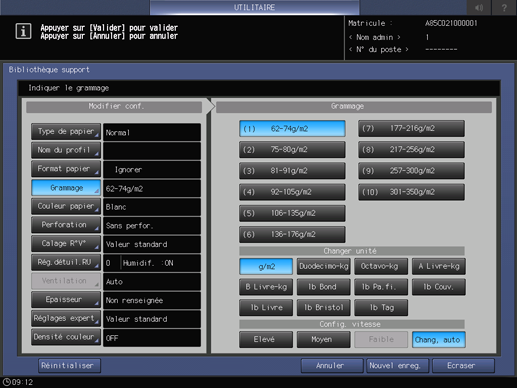
Task: Choose the lb Bristol unit
Action: pos(324,307)
